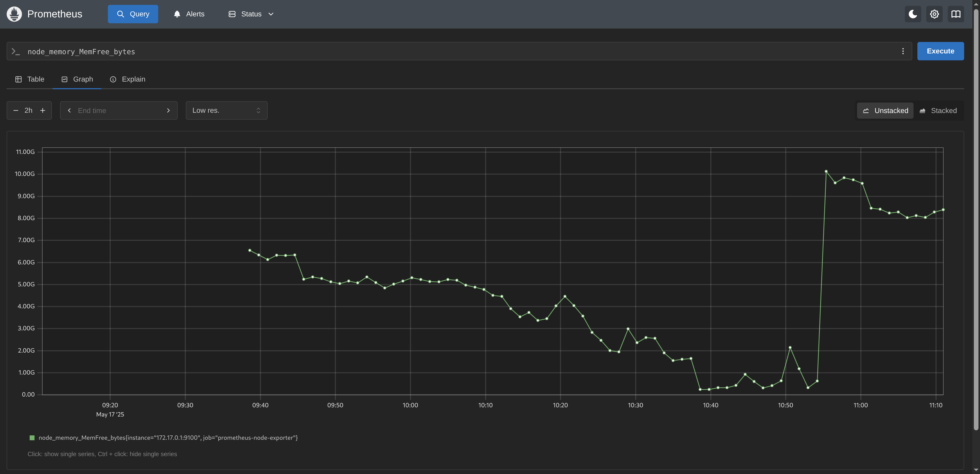Toggle node_memory_MemFree_bytes series in legend

168,437
